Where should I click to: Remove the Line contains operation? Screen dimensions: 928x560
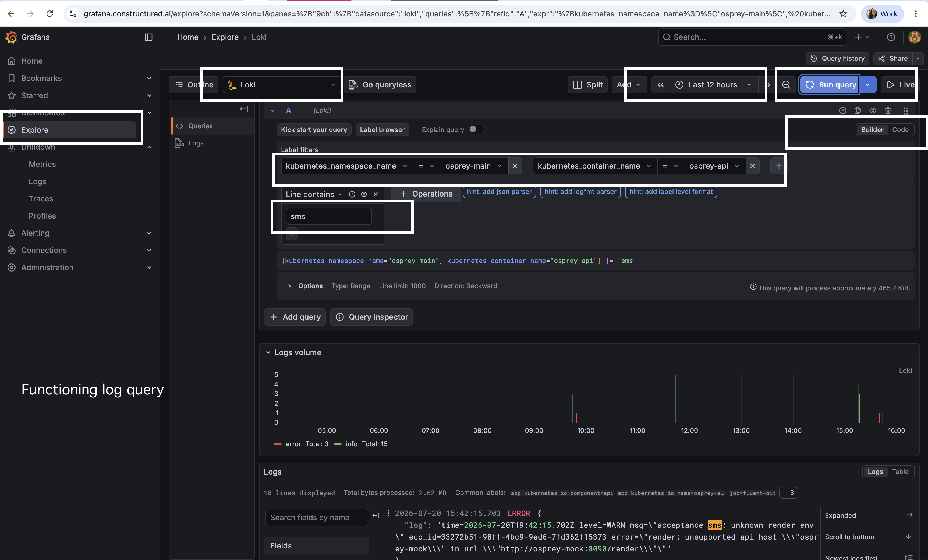pos(376,194)
